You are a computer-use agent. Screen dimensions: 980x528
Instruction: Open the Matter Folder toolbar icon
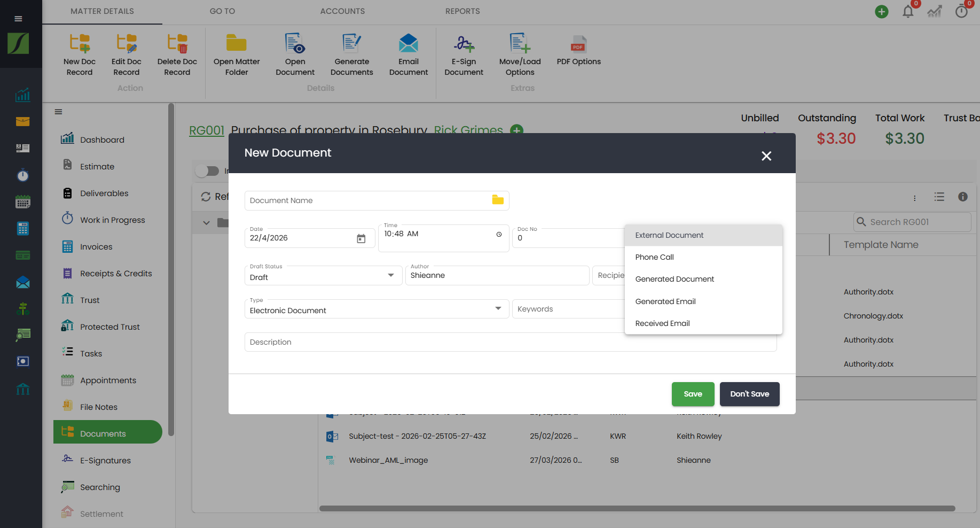(236, 43)
